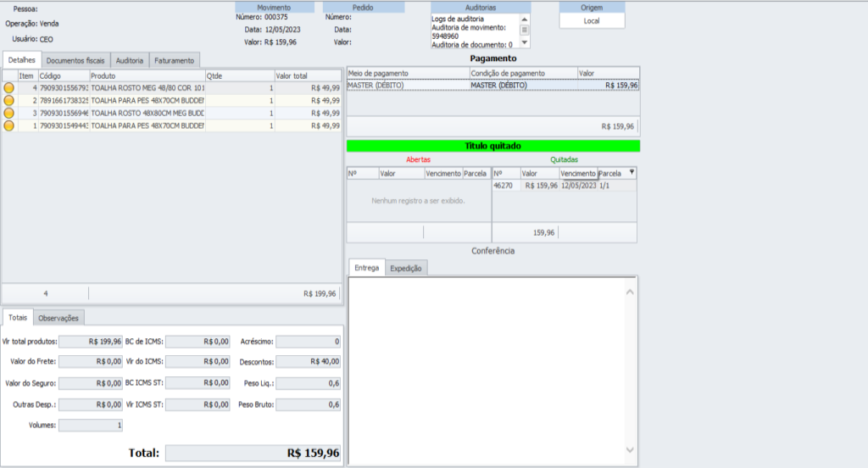The image size is (868, 468).
Task: Switch to the Documentos fiscais tab
Action: pos(75,60)
